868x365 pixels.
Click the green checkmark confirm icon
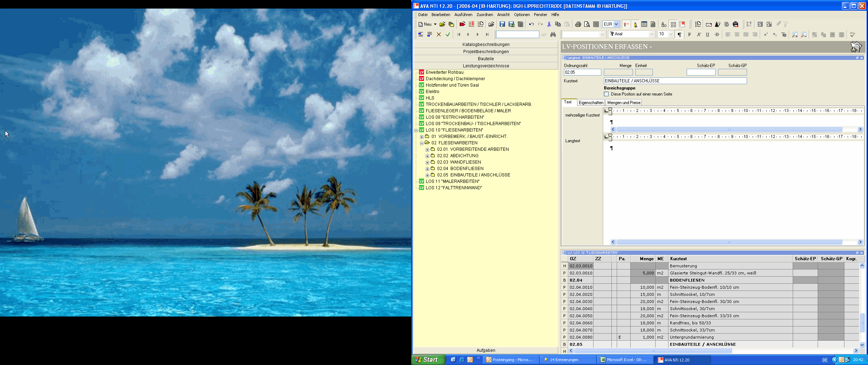tap(448, 35)
